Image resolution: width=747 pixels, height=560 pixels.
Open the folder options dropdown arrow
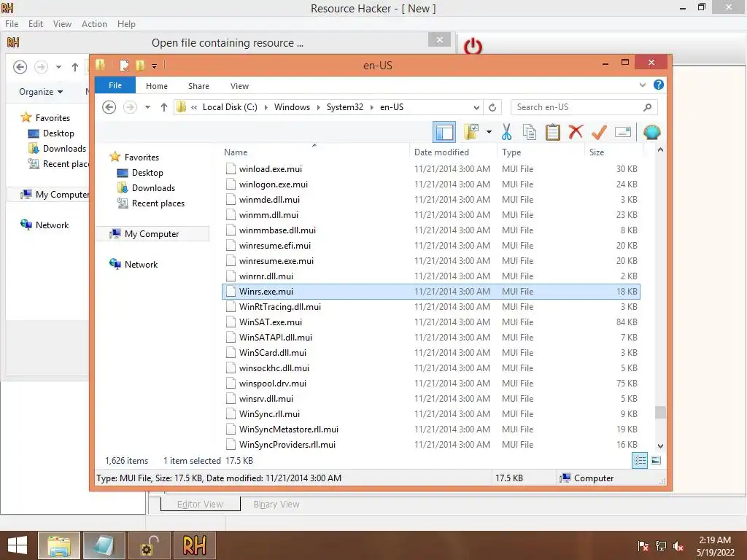click(489, 132)
